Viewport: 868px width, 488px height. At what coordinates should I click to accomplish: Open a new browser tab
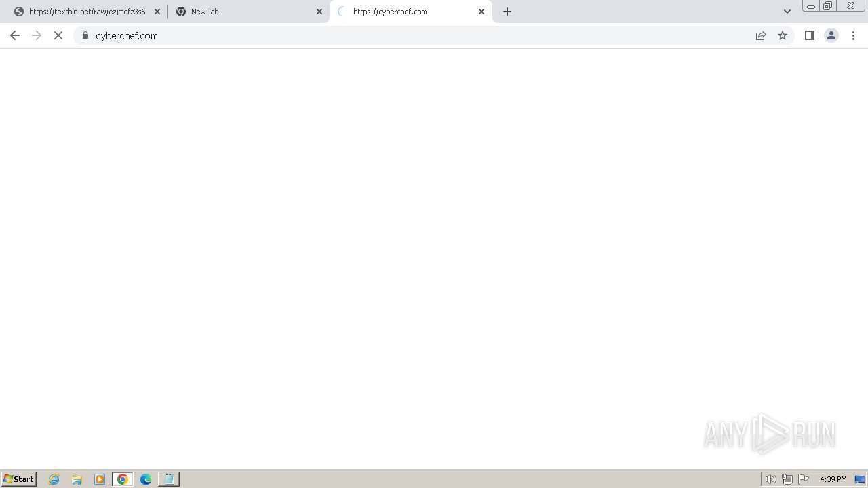click(x=507, y=12)
